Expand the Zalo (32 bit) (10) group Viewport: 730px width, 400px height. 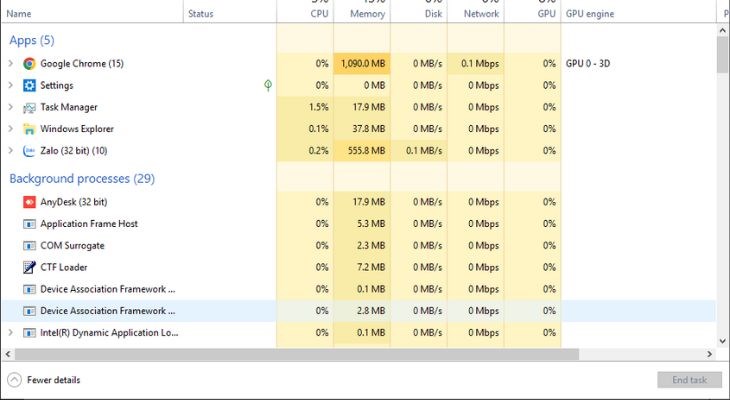click(11, 150)
